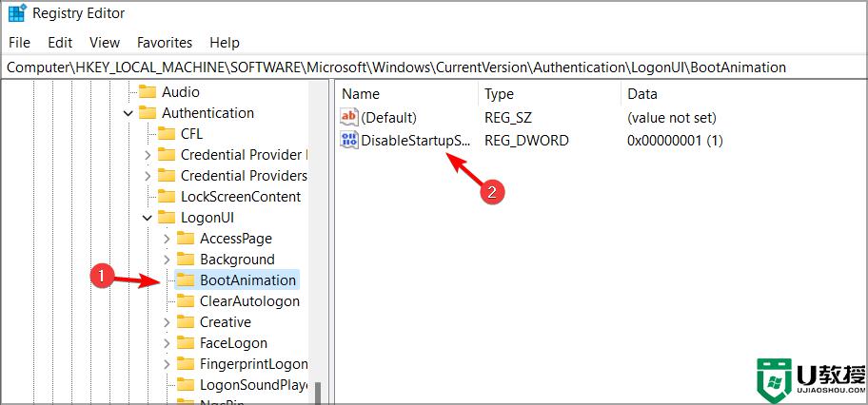The image size is (868, 405).
Task: Click the DisableStartupSound DWORD value icon
Action: click(x=349, y=141)
